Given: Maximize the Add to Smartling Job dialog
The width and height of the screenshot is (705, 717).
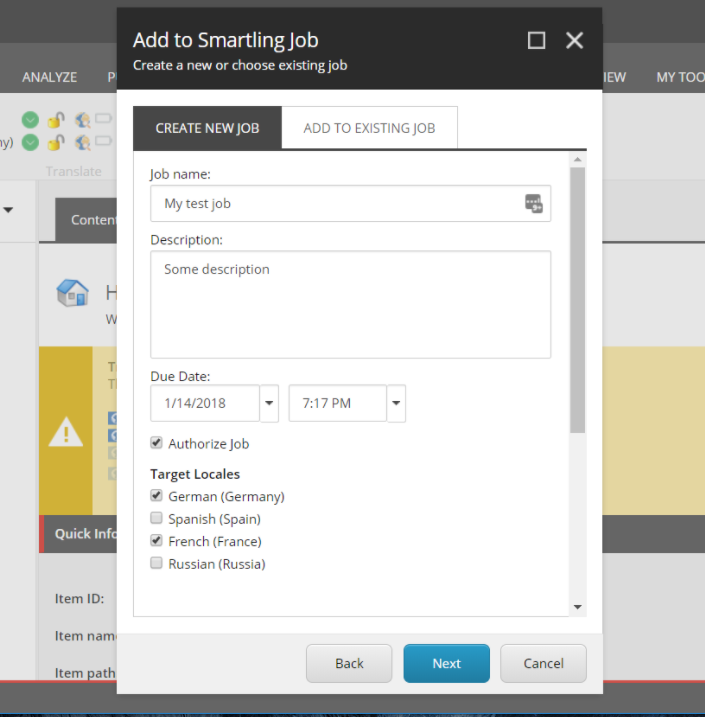Looking at the screenshot, I should tap(536, 40).
